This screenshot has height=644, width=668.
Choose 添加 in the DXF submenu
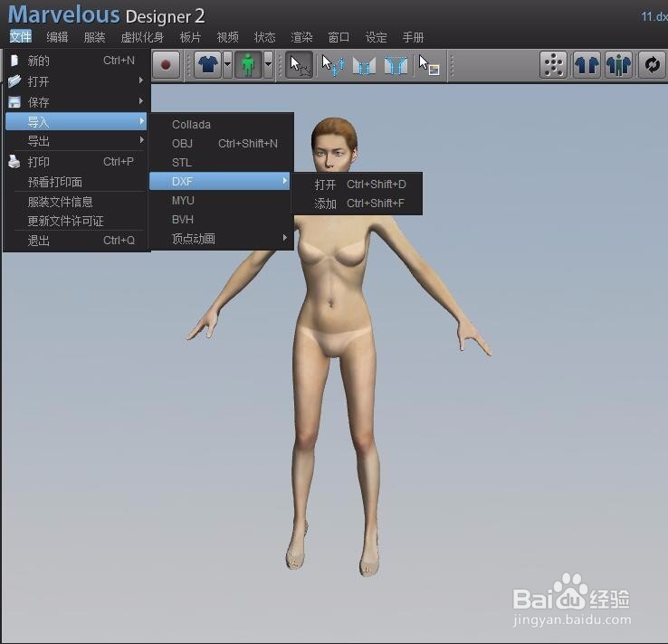[357, 204]
